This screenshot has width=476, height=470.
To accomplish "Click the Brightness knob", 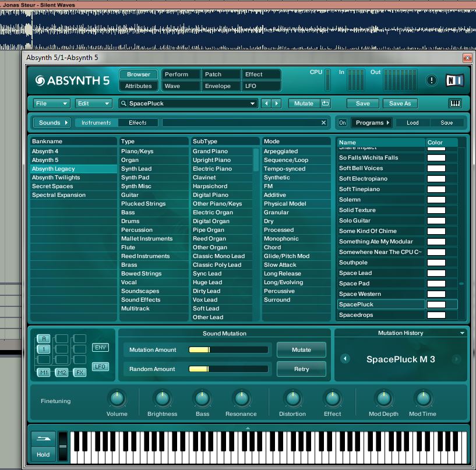I will [x=163, y=398].
